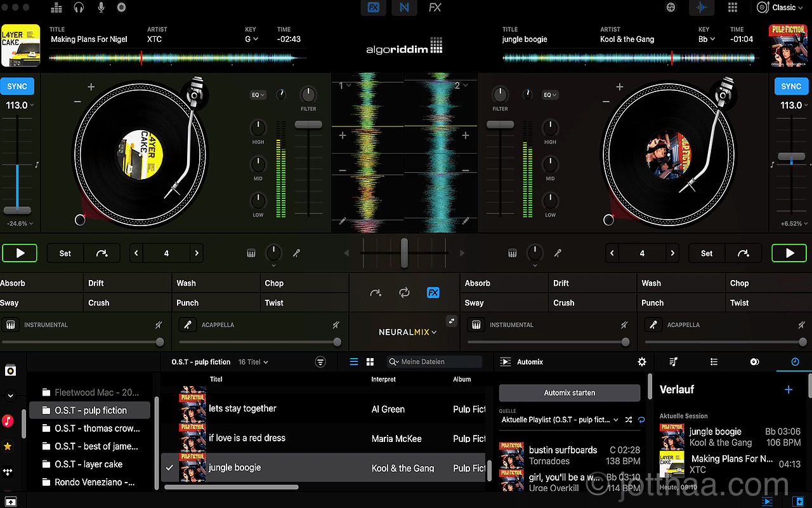The height and width of the screenshot is (508, 812).
Task: Click the pencil edit icon under waveform 1
Action: click(343, 221)
